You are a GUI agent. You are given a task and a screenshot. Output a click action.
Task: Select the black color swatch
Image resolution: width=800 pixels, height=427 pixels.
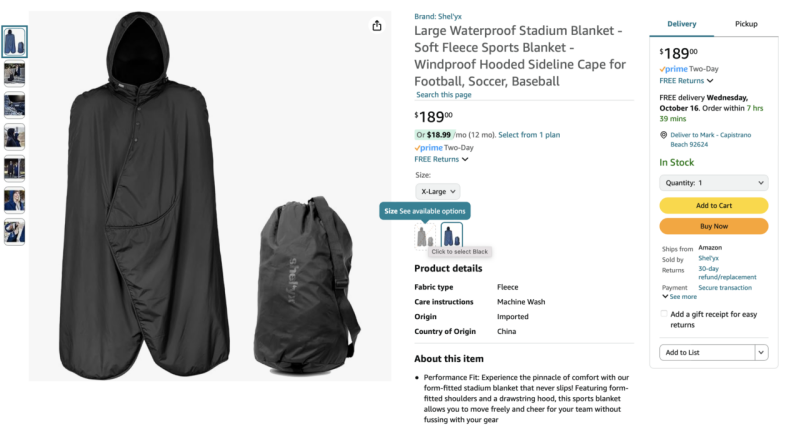(x=424, y=236)
